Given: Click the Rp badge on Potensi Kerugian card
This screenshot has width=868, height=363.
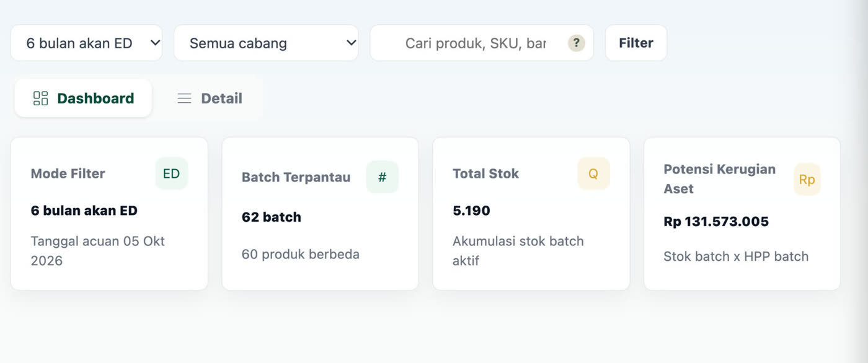Looking at the screenshot, I should pos(807,180).
